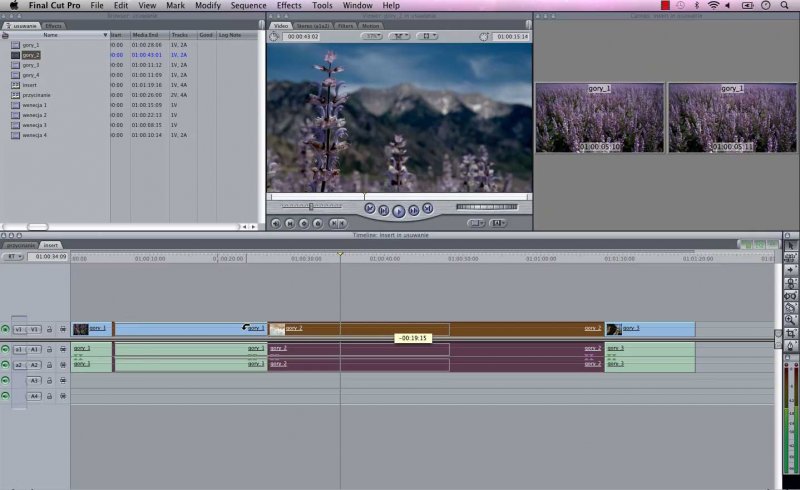Click the Viewer shuttle control slider

tap(310, 207)
